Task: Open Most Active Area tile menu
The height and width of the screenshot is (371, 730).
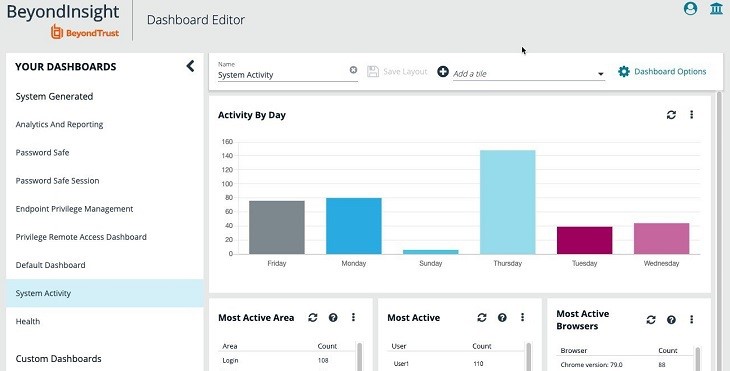Action: coord(353,317)
